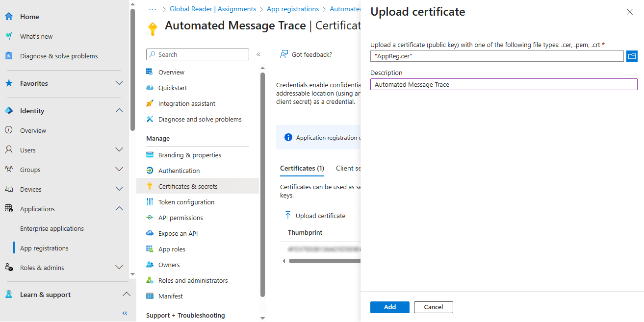Screen dimensions: 644x322
Task: Click the App roles icon
Action: (x=150, y=249)
